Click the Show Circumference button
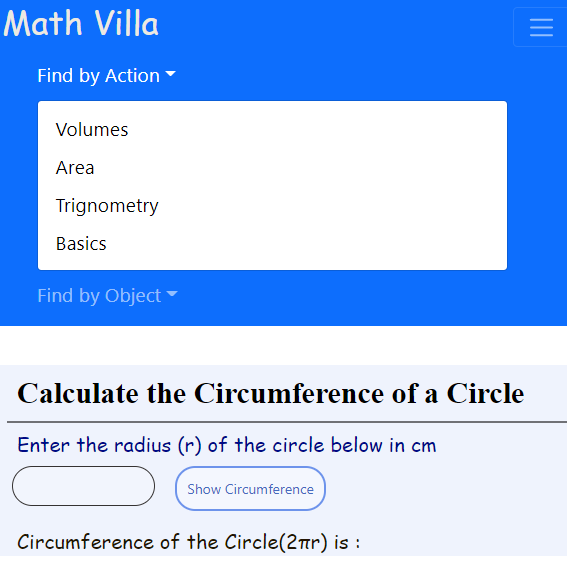The image size is (567, 575). [250, 488]
